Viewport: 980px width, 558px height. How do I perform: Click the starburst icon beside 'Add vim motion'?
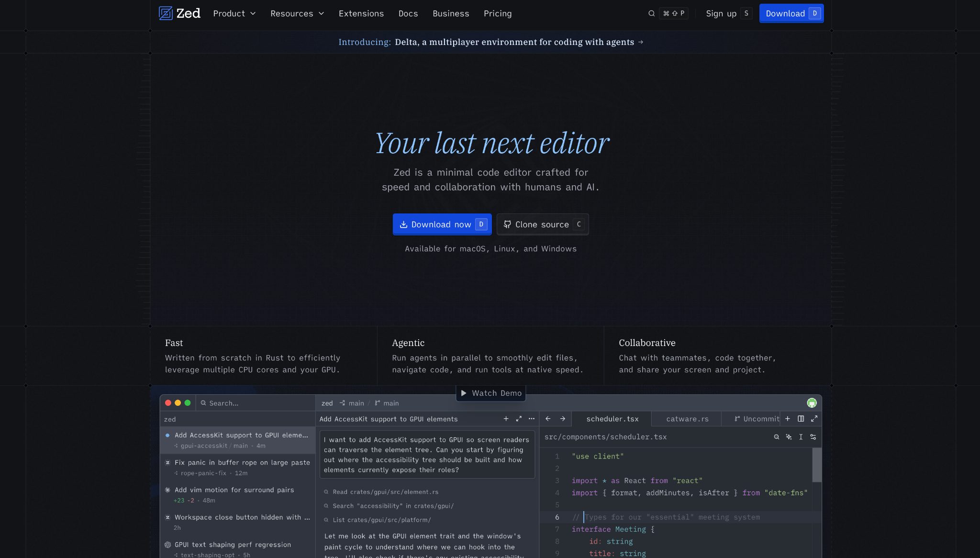click(167, 490)
